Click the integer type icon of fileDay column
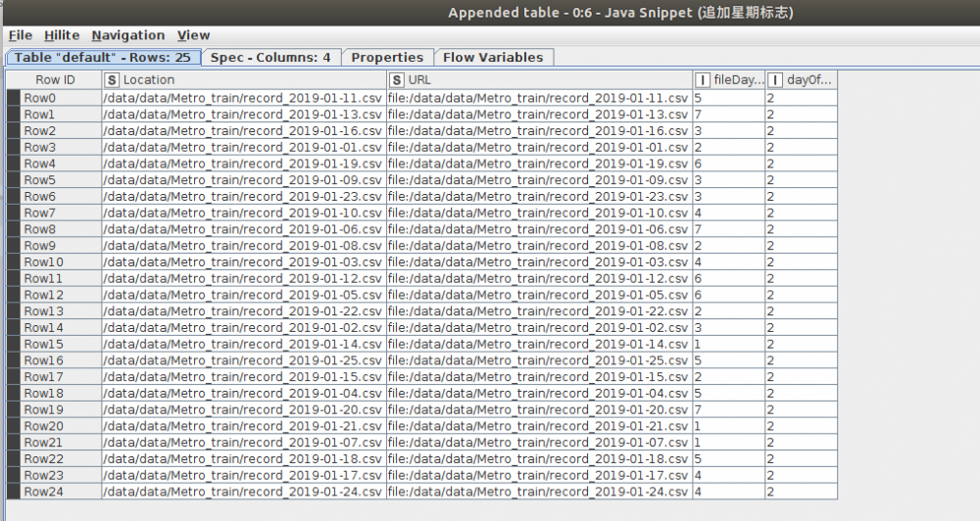The image size is (980, 521). point(703,80)
